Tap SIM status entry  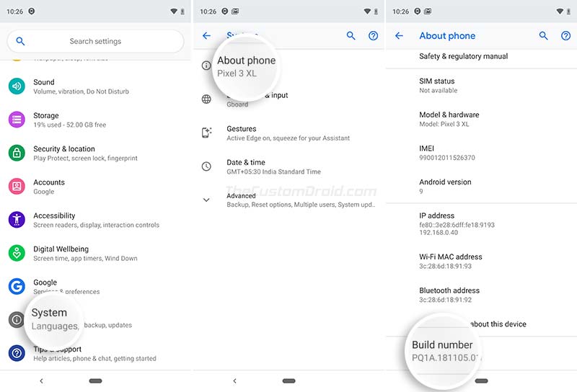pos(481,85)
